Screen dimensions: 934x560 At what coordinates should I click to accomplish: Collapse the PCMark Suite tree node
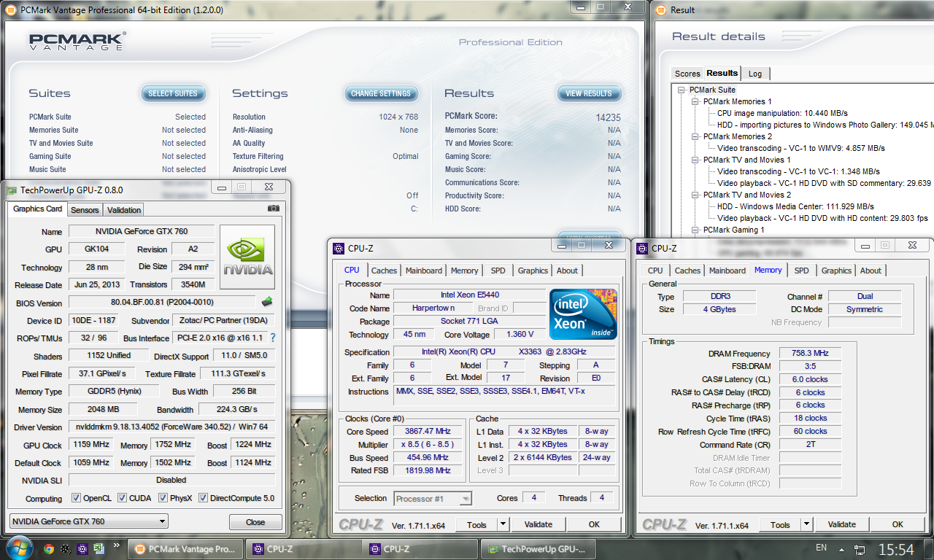tap(682, 90)
